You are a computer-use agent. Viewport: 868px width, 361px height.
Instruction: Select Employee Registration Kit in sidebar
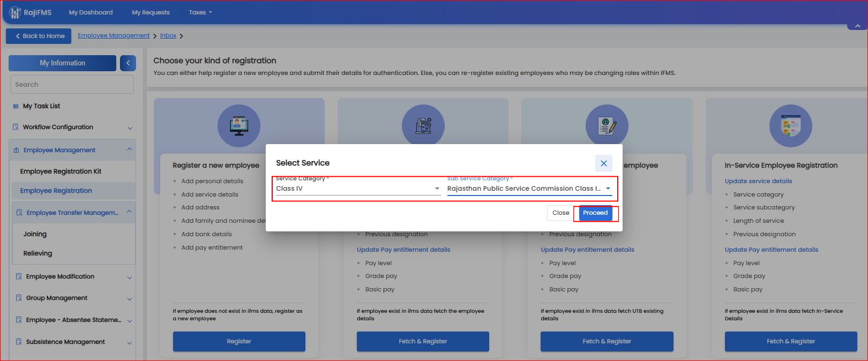tap(61, 171)
